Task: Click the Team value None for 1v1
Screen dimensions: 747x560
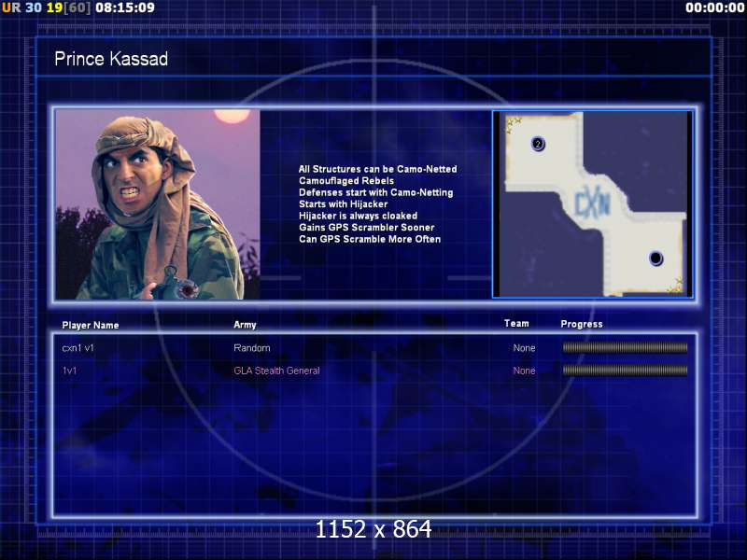Action: click(x=524, y=371)
